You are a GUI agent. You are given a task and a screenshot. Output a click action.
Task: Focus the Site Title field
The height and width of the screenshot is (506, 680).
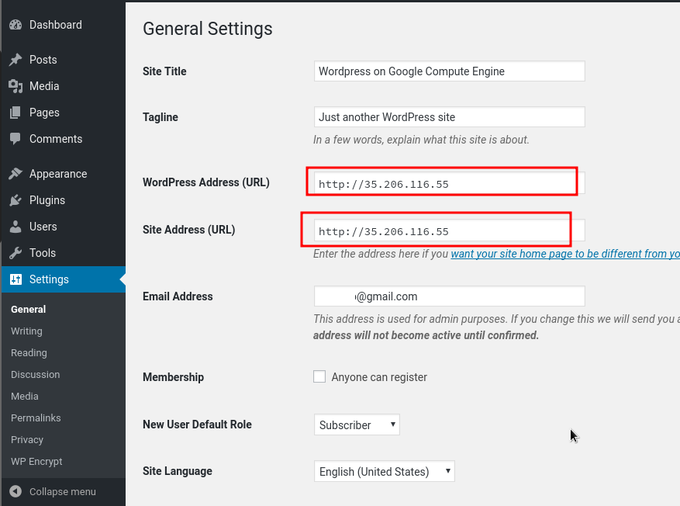449,71
